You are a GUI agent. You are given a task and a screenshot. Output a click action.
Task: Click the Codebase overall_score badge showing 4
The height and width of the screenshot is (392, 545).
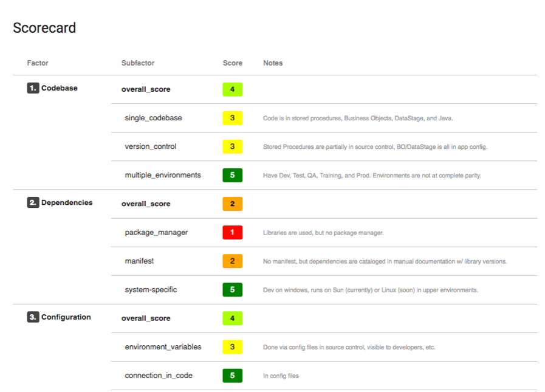coord(233,89)
